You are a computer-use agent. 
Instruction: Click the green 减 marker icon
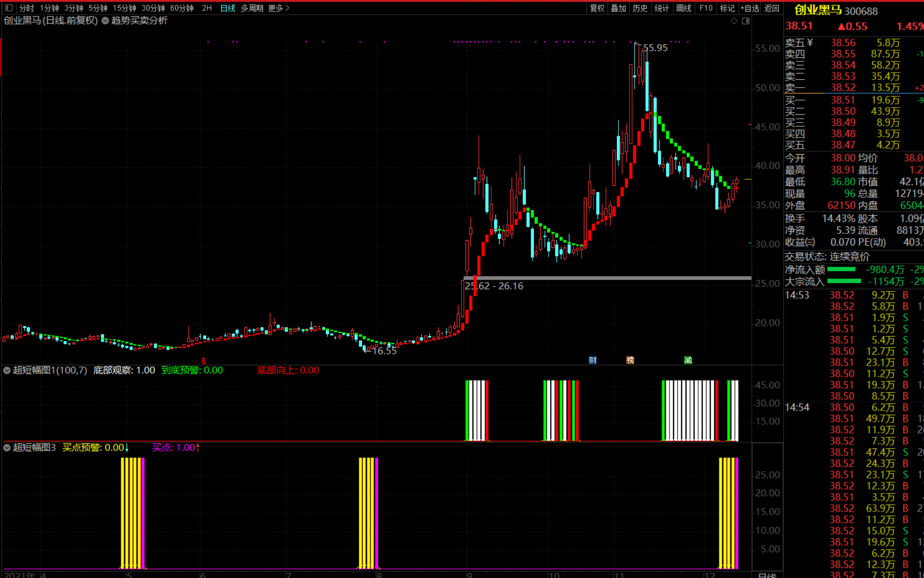tap(688, 360)
